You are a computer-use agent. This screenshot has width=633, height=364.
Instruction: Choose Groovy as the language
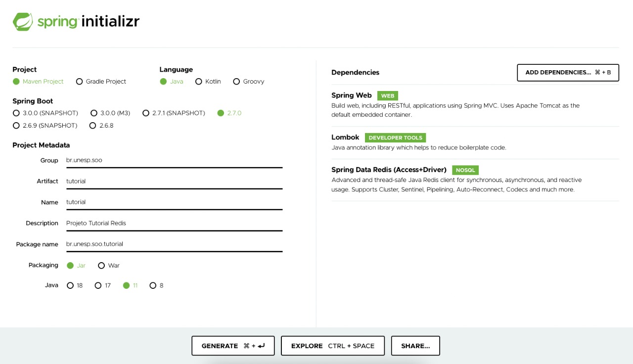coord(249,82)
